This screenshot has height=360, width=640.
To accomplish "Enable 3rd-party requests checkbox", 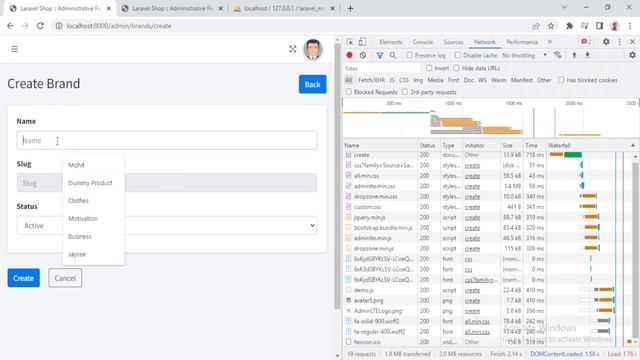I will 404,92.
